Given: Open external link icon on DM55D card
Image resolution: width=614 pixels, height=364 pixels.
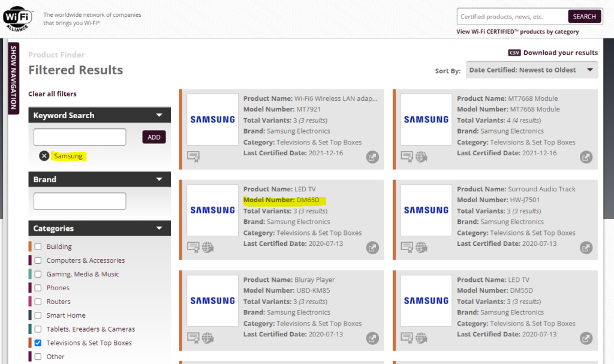Looking at the screenshot, I should 586,338.
